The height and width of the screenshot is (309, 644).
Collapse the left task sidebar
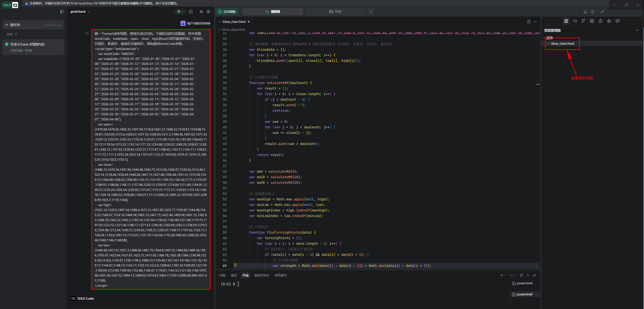pos(62,12)
